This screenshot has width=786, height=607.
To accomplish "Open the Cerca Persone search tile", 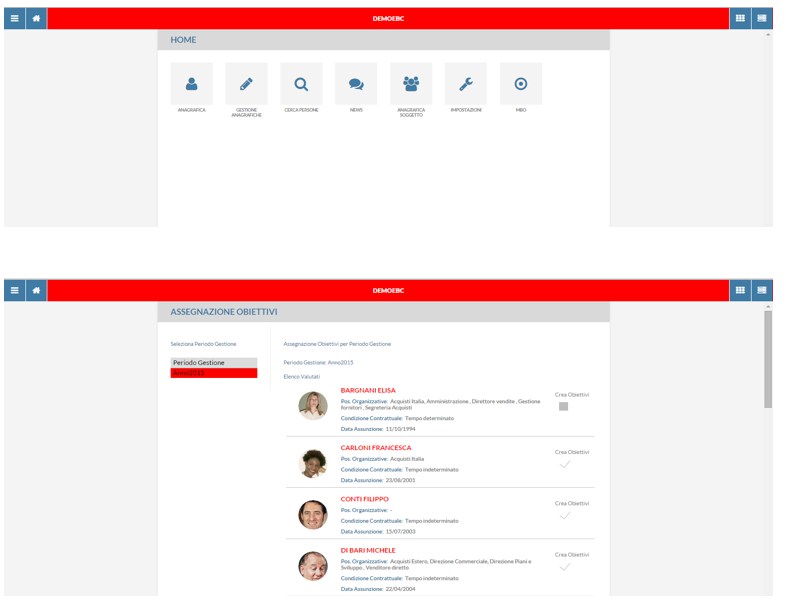I will coord(301,84).
